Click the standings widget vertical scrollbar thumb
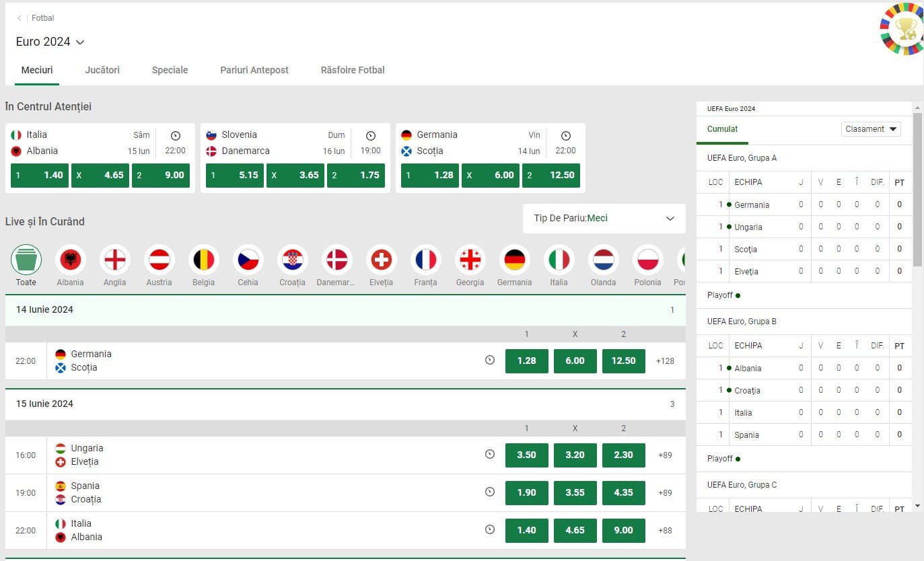This screenshot has width=924, height=561. coord(917,188)
